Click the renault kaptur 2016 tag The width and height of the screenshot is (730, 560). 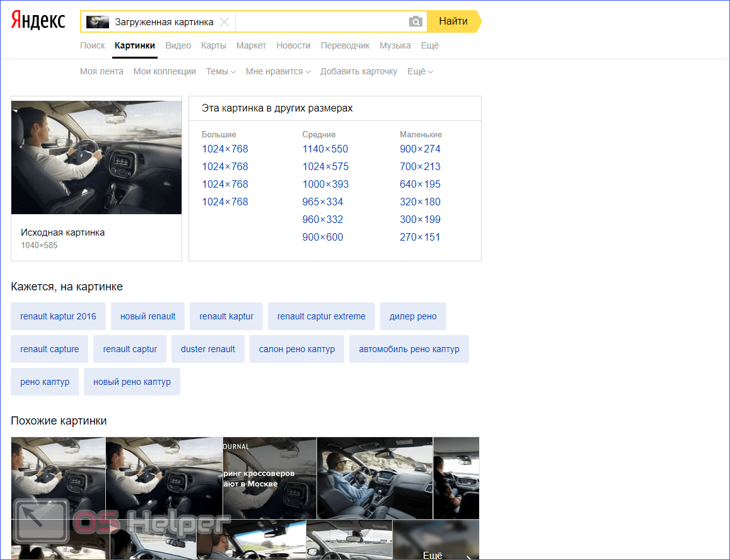pos(58,316)
